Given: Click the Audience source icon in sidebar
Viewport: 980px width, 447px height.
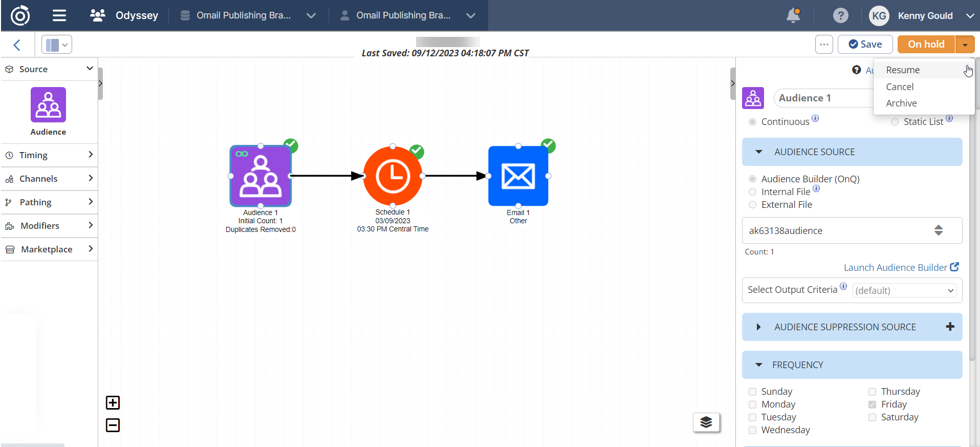Looking at the screenshot, I should [x=48, y=105].
